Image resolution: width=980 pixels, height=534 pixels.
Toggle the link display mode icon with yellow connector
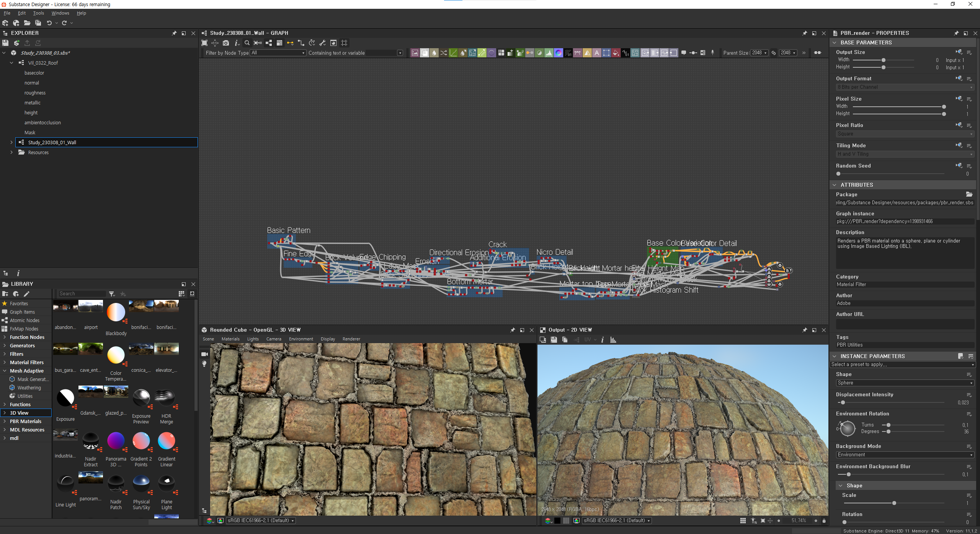pos(290,43)
